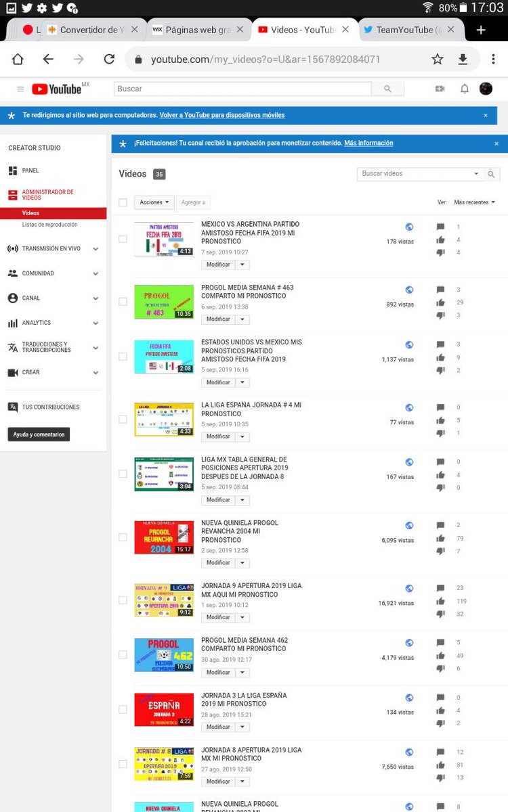Select LA LIGA ESPAÑA JORNADA # 4 checkbox
Viewport: 508px width, 812px height.
[x=123, y=420]
